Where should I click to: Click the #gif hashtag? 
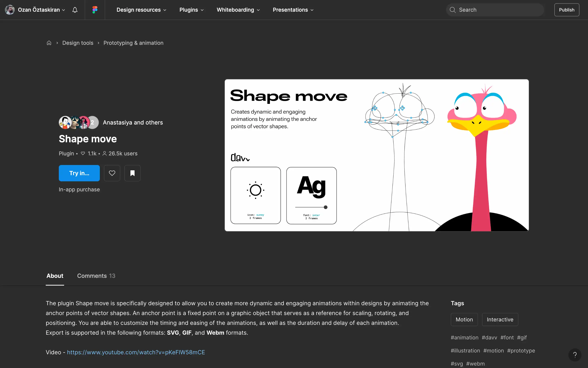(522, 338)
